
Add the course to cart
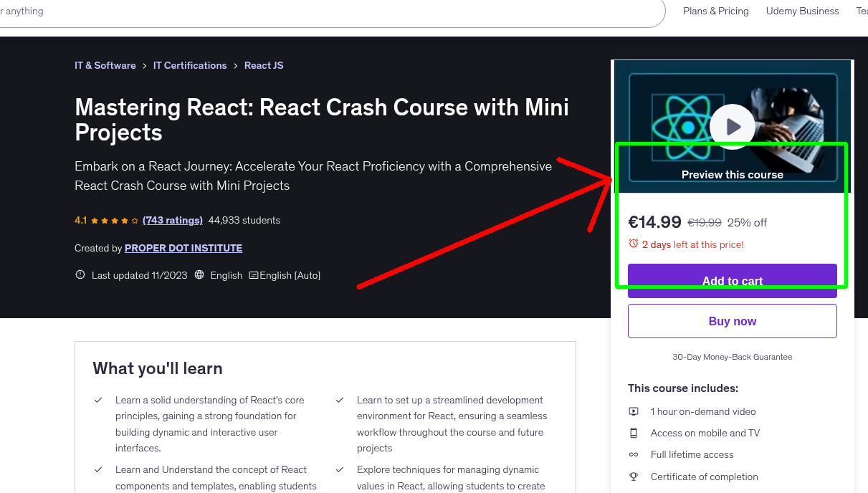(x=732, y=281)
